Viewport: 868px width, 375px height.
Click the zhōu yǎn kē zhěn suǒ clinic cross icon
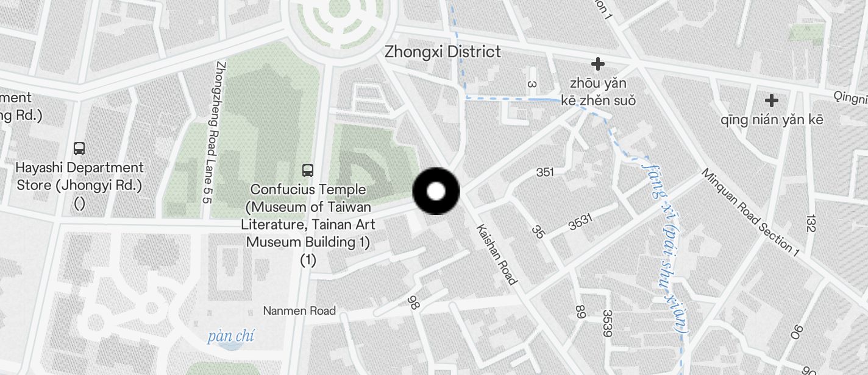tap(598, 63)
